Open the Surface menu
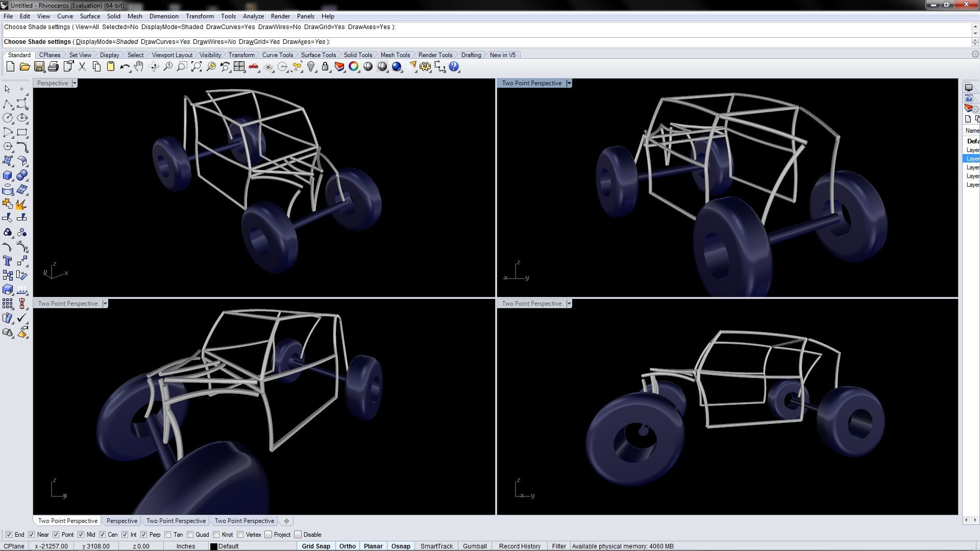980x551 pixels. [x=90, y=16]
